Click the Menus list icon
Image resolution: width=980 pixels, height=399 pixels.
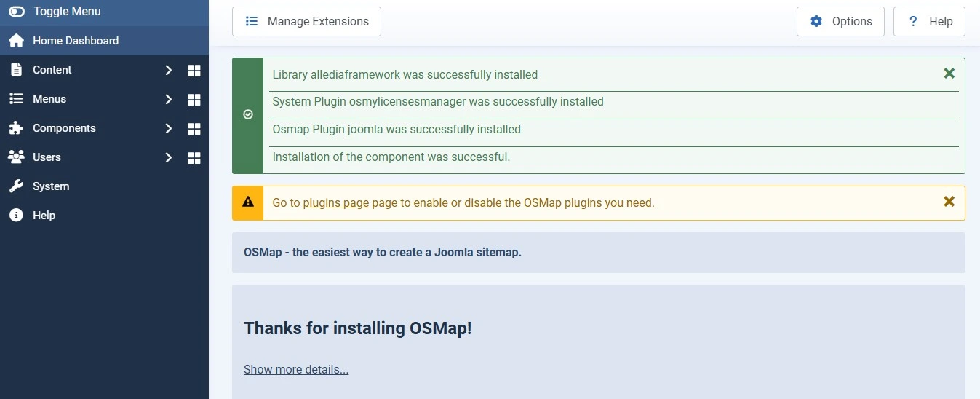click(x=16, y=99)
